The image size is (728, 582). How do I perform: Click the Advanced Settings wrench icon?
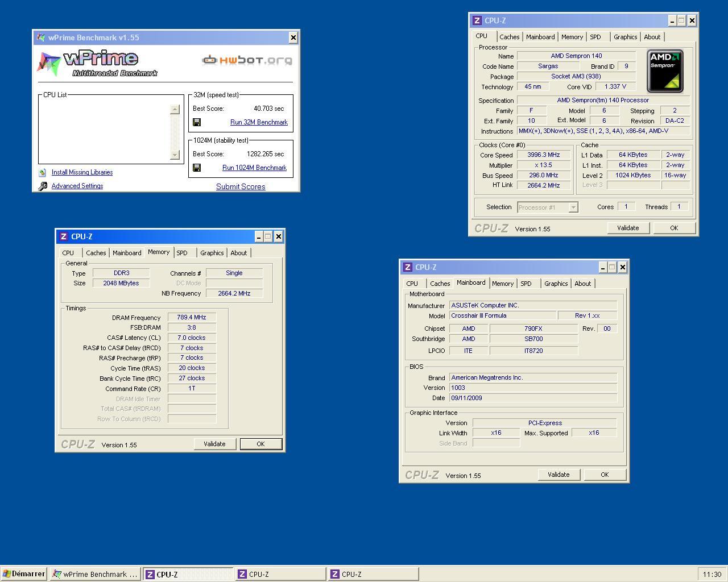(x=43, y=186)
